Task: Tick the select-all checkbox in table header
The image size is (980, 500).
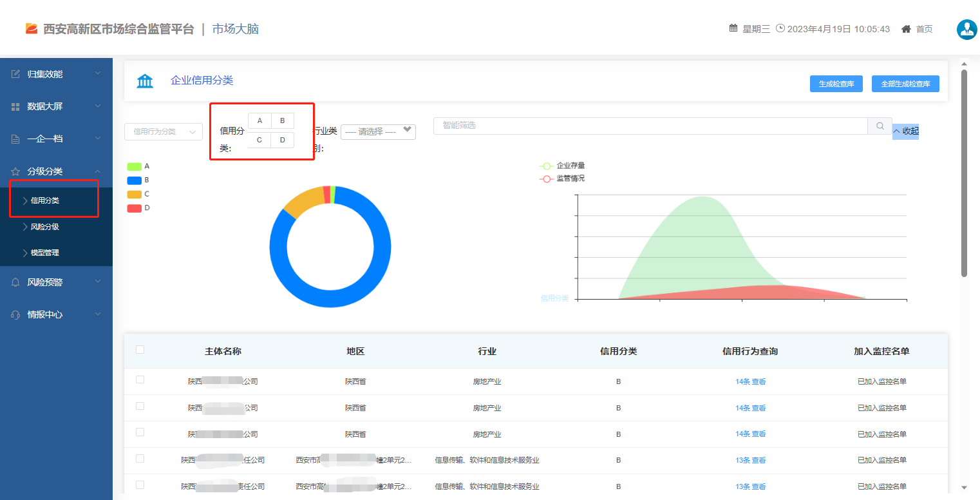Action: pos(140,349)
